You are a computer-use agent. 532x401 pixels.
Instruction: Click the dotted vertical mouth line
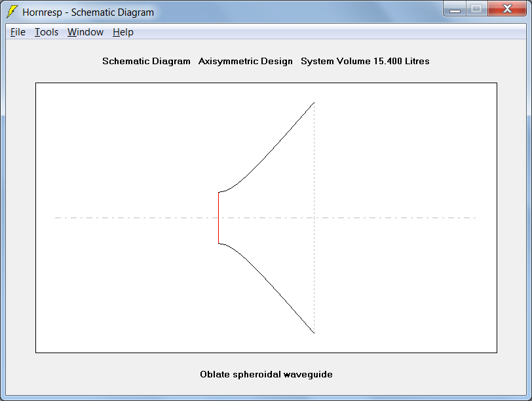coord(314,218)
